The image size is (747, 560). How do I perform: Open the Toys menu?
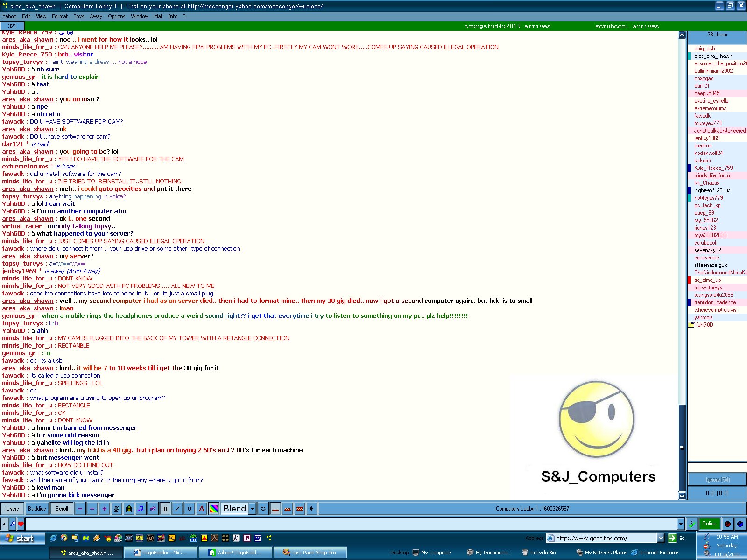[x=79, y=16]
